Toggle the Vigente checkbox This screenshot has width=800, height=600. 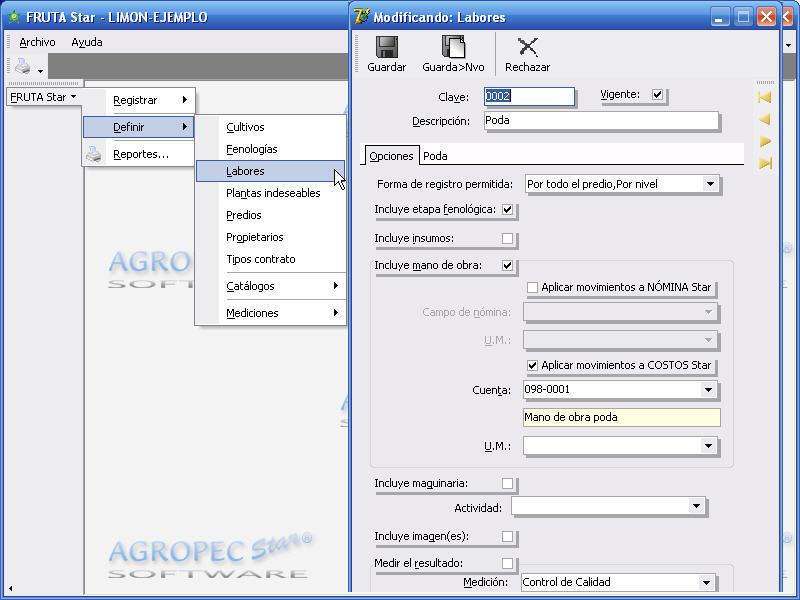(657, 94)
